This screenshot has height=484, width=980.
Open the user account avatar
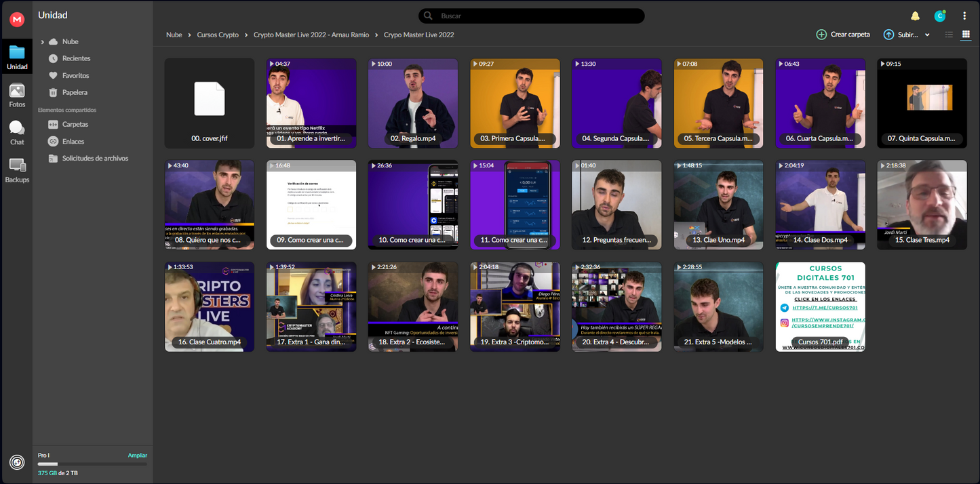(939, 16)
